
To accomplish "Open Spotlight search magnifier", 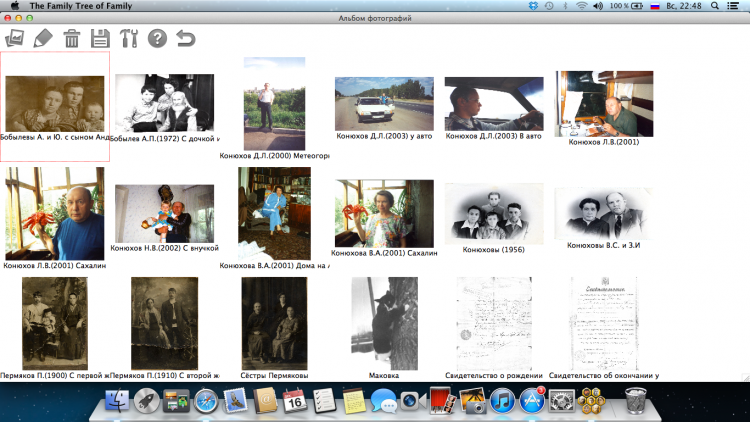I will 715,6.
